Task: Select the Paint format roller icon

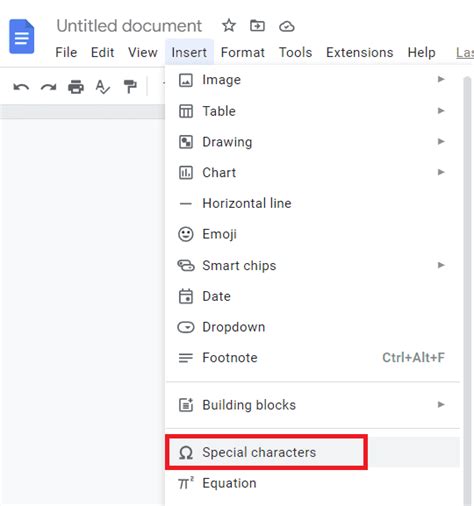Action: [x=130, y=87]
